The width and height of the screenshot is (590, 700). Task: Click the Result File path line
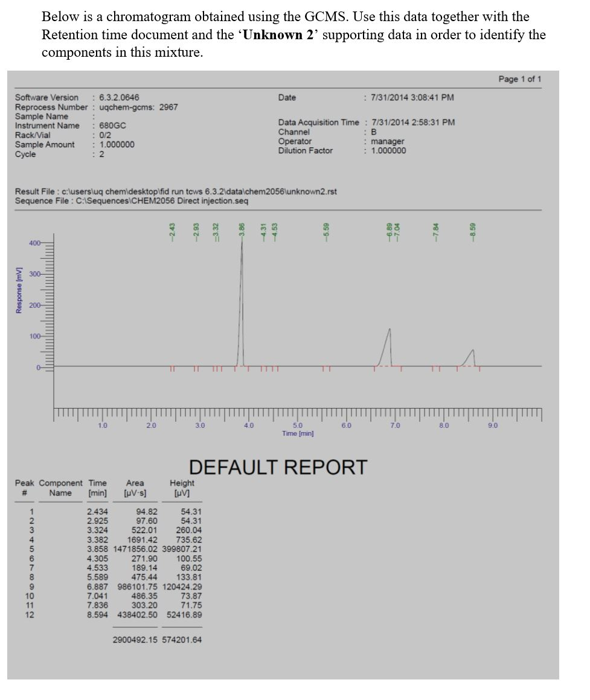[x=176, y=191]
